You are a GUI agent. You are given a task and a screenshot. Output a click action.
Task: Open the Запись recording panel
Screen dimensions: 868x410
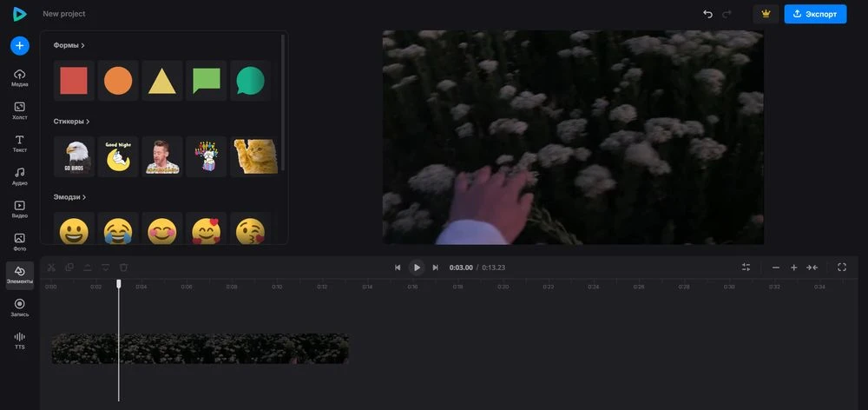pyautogui.click(x=19, y=307)
